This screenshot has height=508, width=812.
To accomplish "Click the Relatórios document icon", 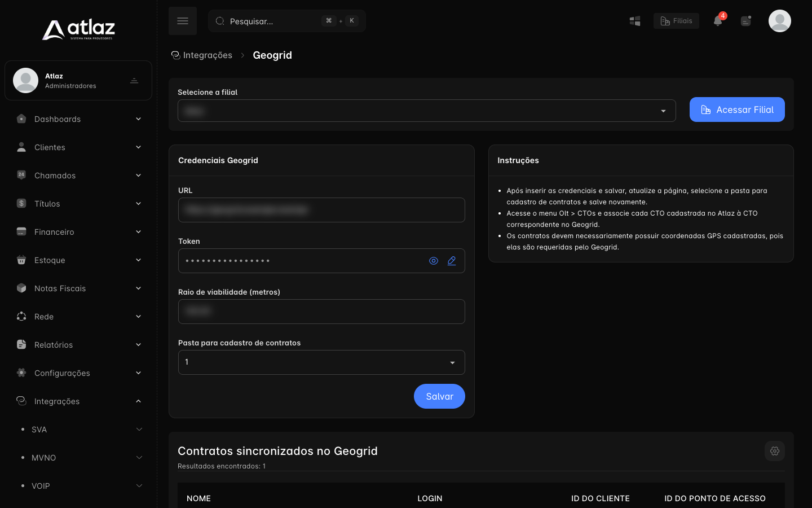I will pyautogui.click(x=21, y=344).
